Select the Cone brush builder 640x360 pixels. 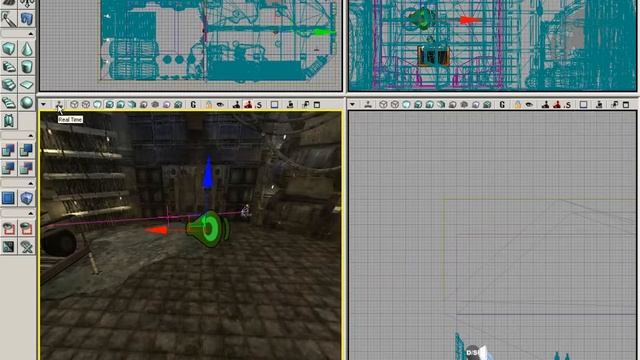click(27, 49)
